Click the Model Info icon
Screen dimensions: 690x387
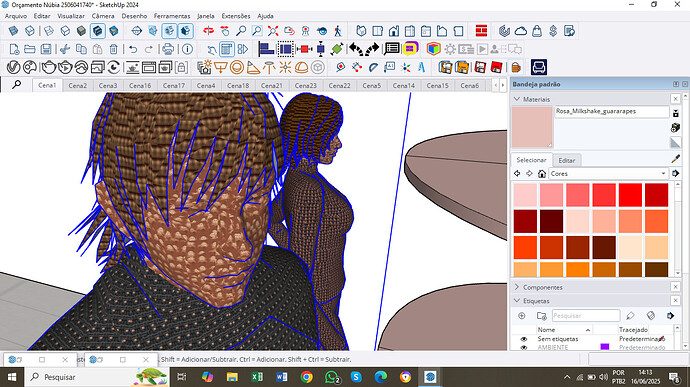[187, 49]
